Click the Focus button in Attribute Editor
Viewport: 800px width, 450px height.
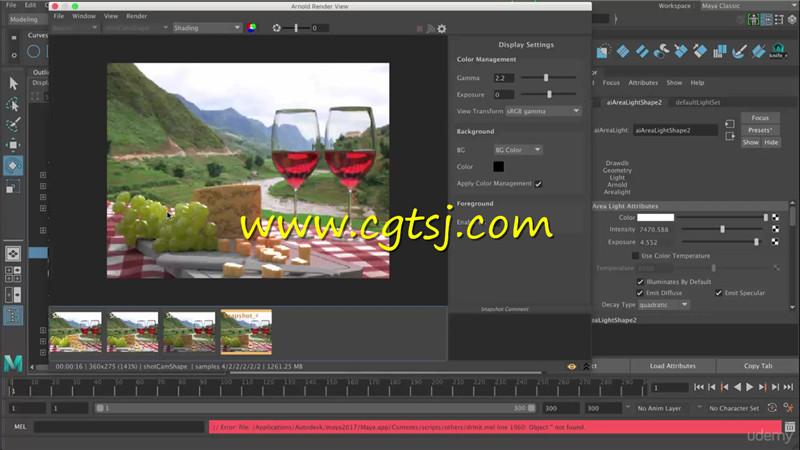760,118
